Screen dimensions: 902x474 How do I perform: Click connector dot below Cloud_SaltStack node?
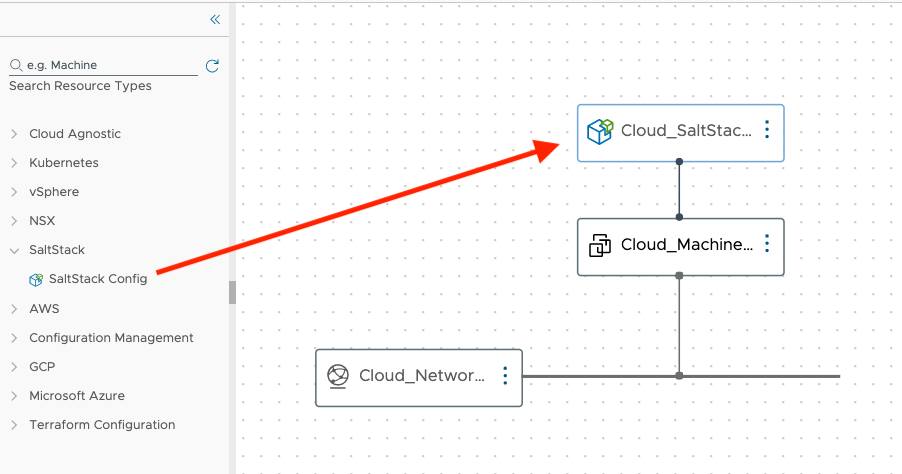coord(679,162)
